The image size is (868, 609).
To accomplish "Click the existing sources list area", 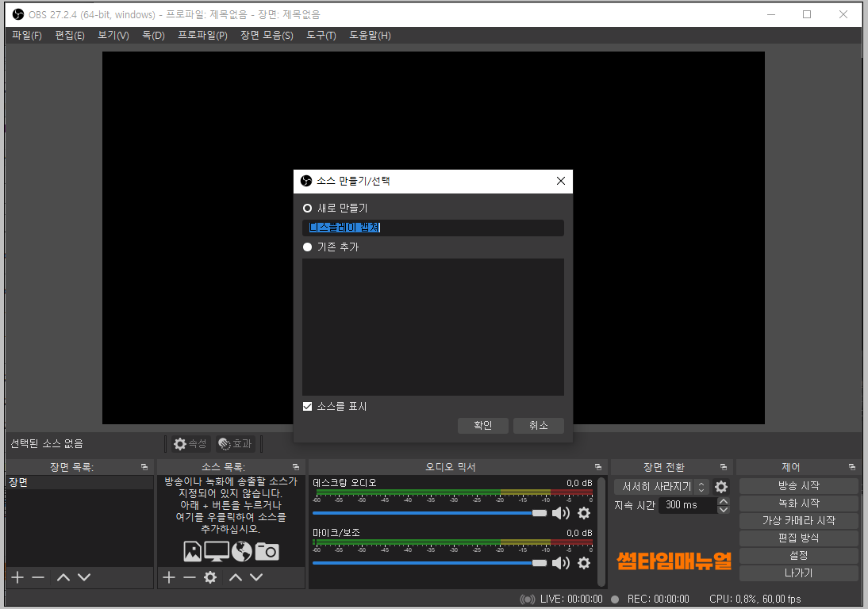I will [433, 327].
